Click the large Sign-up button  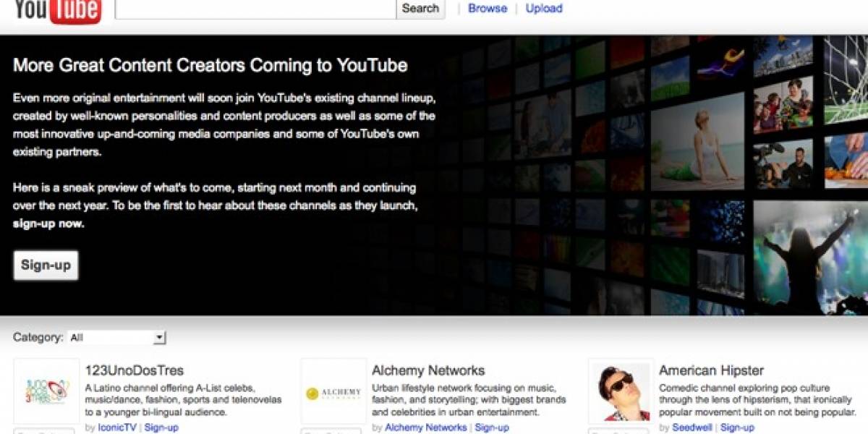pos(46,265)
